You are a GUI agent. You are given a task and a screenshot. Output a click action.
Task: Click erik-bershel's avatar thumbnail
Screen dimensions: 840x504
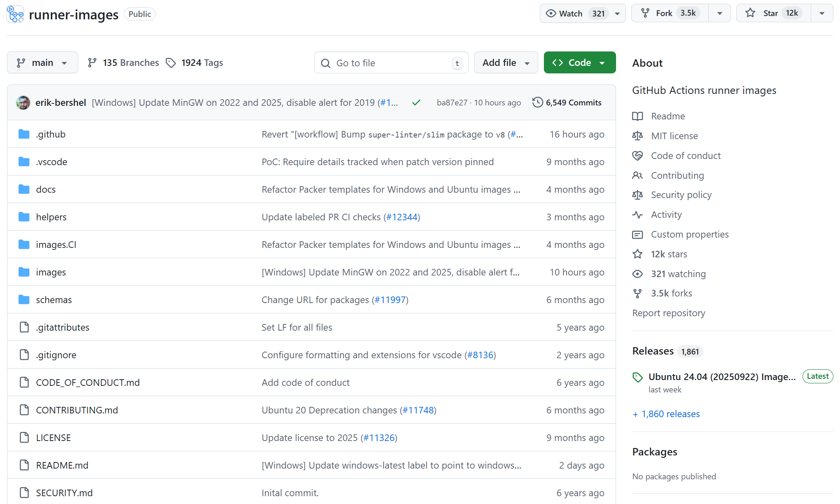point(23,103)
